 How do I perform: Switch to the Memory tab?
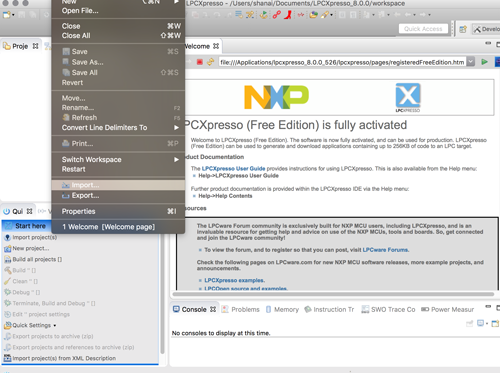[282, 309]
